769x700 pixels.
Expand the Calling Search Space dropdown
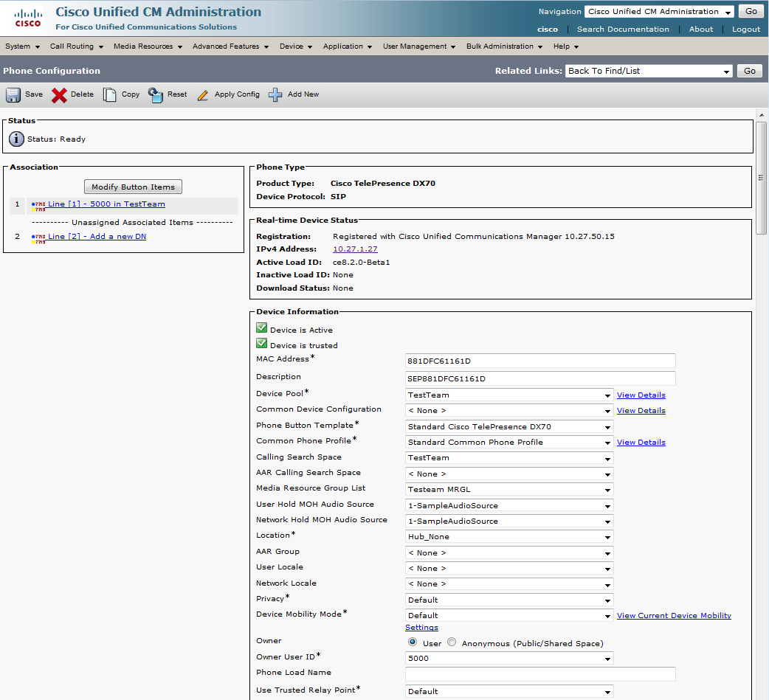coord(509,458)
